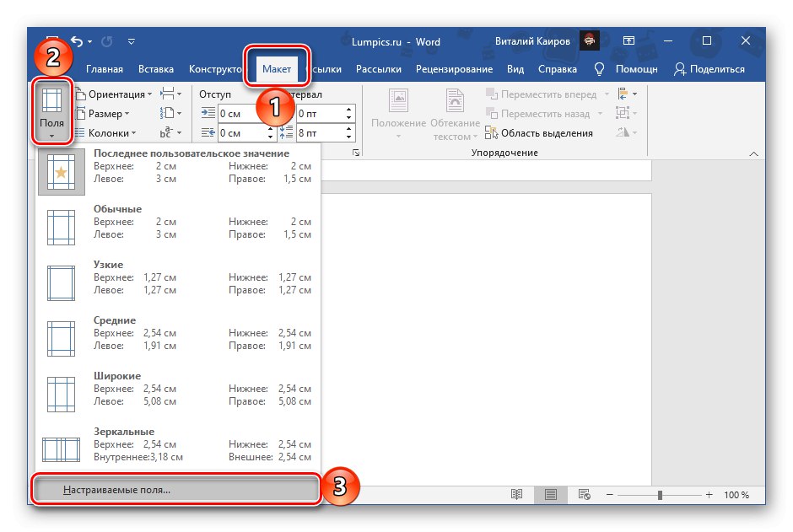Open the Справка tab

click(558, 69)
